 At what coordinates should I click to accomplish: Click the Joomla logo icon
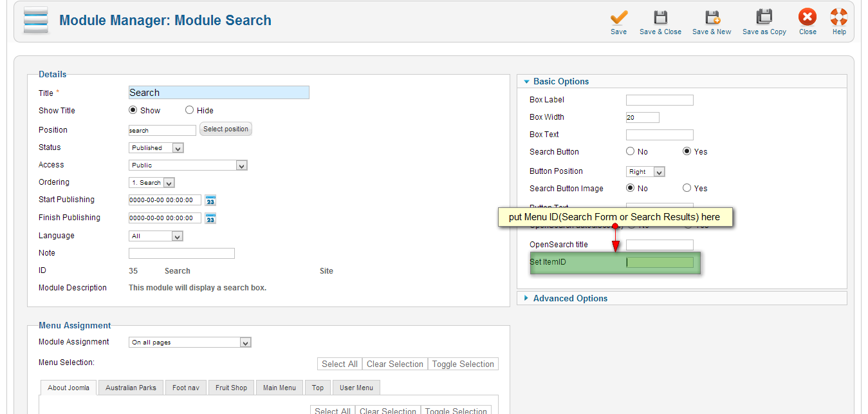(35, 20)
